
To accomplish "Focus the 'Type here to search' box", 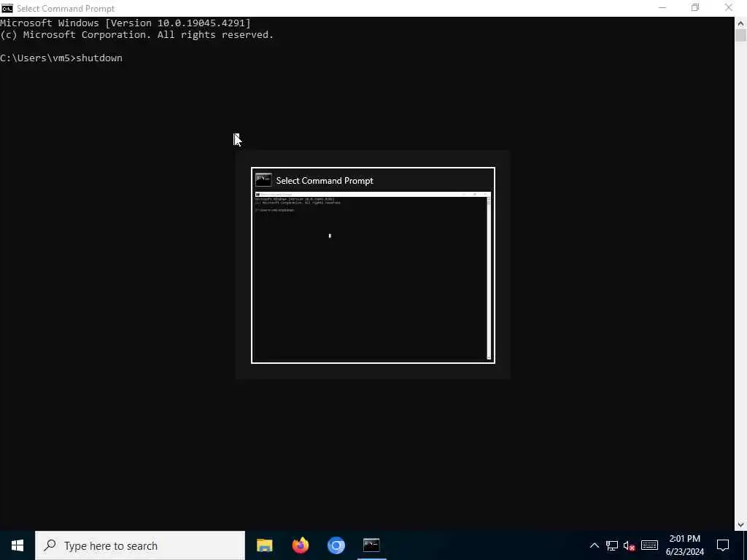I will (140, 545).
